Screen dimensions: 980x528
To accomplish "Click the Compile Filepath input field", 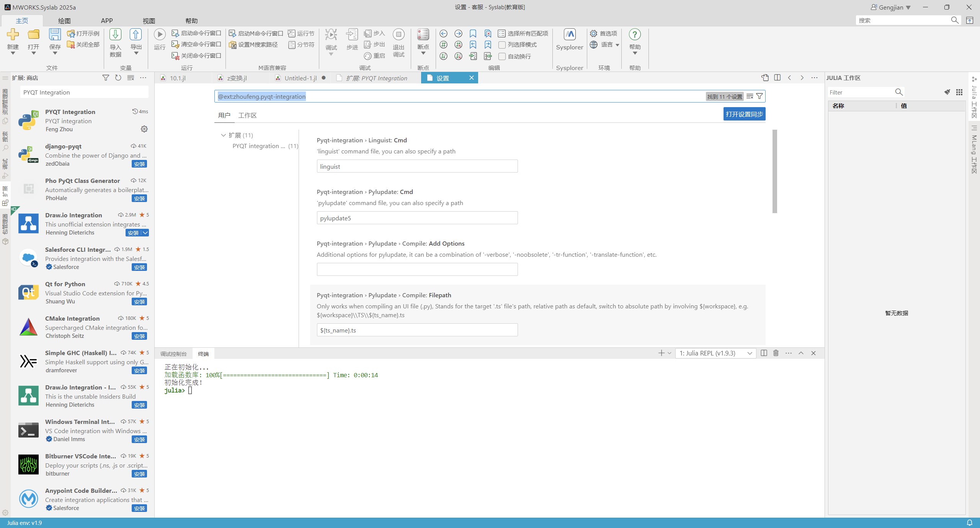I will click(x=417, y=330).
